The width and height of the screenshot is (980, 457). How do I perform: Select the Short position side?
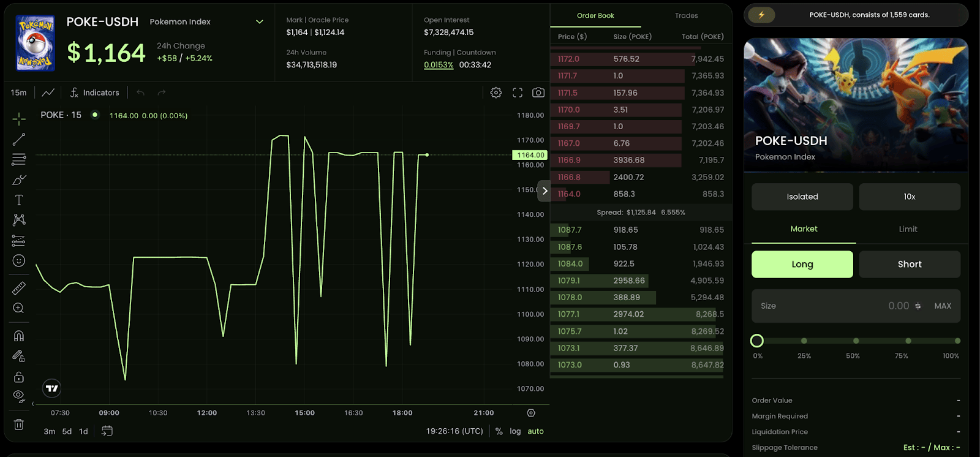tap(910, 264)
